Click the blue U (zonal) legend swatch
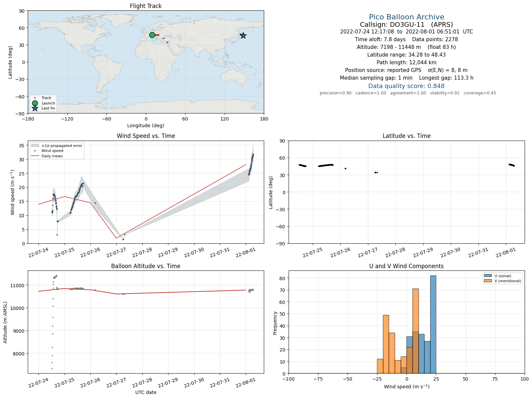Image resolution: width=532 pixels, height=398 pixels. click(487, 276)
